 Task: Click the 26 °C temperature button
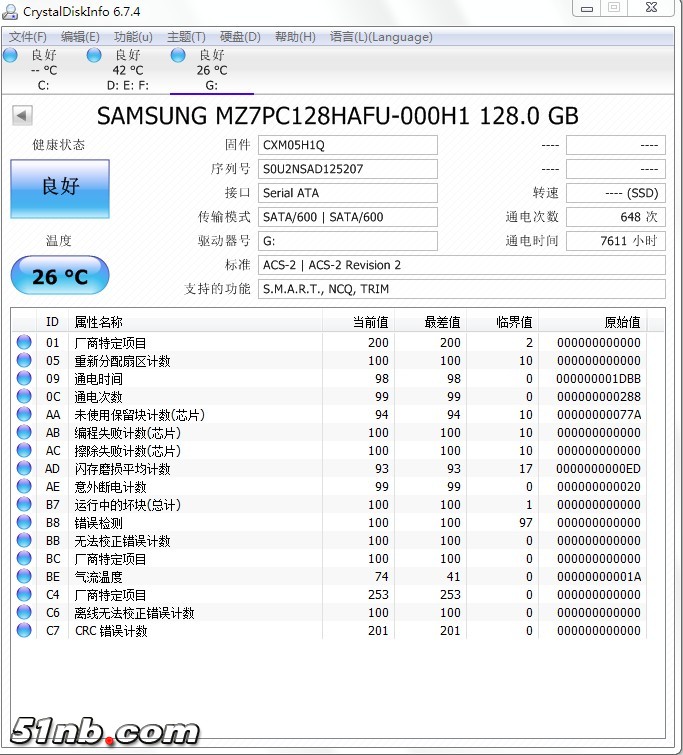pyautogui.click(x=59, y=276)
